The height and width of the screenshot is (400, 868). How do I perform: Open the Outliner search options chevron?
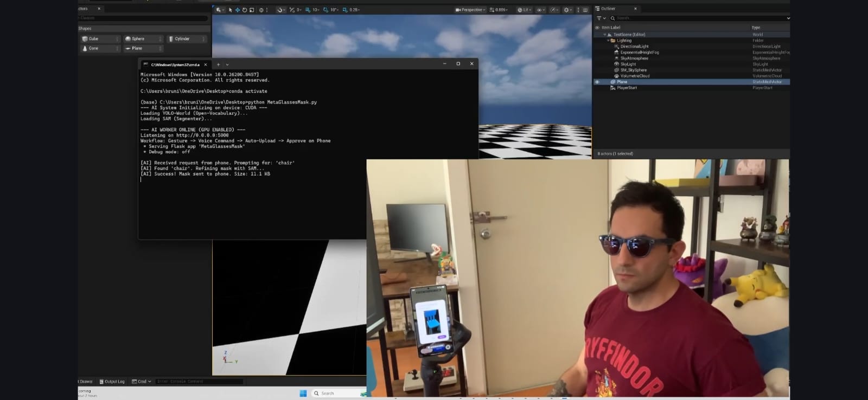[x=788, y=18]
